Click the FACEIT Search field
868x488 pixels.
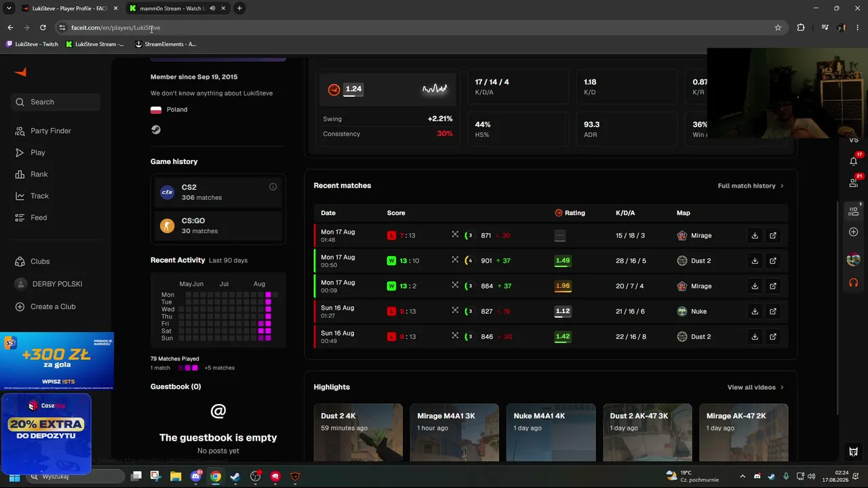click(x=56, y=102)
